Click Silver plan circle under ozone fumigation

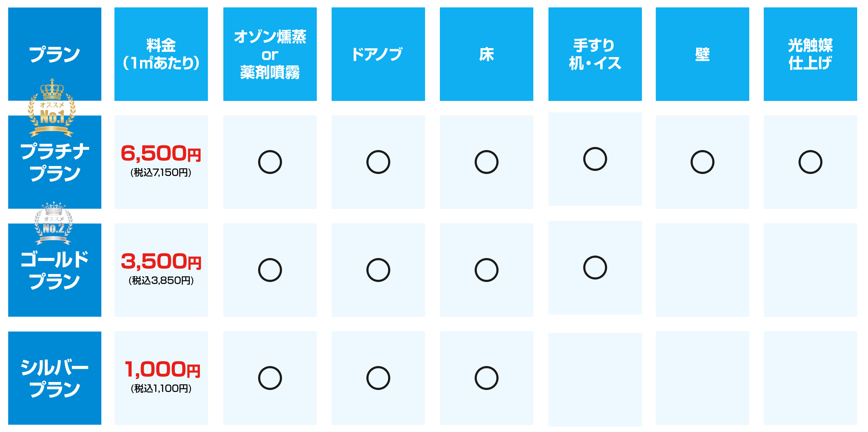pos(270,378)
